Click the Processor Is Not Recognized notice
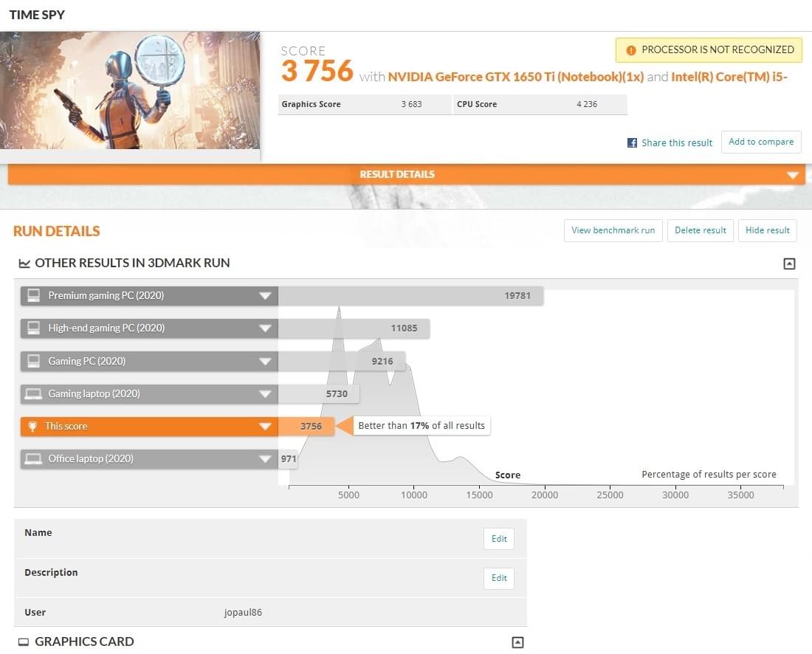The height and width of the screenshot is (654, 812). click(x=709, y=50)
